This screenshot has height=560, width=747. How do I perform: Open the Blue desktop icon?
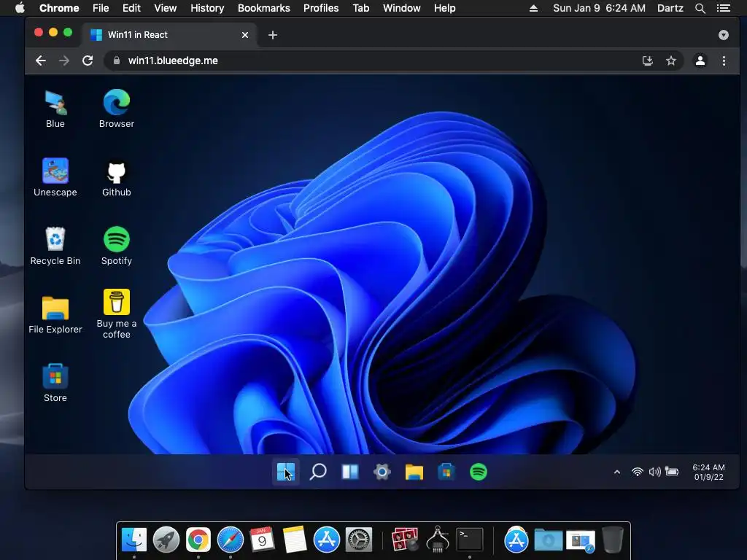(x=55, y=109)
